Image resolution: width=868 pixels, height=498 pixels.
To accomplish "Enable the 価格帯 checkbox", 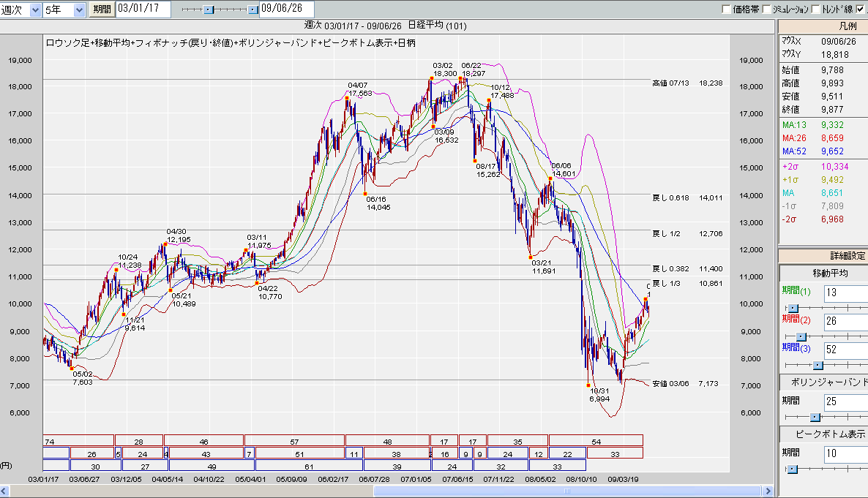I will click(726, 9).
